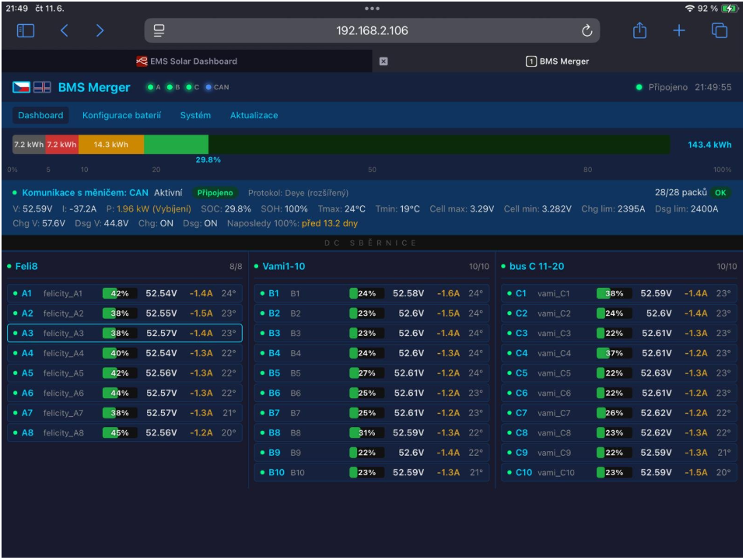This screenshot has width=746, height=560.
Task: Click battery label B1
Action: coord(274,293)
